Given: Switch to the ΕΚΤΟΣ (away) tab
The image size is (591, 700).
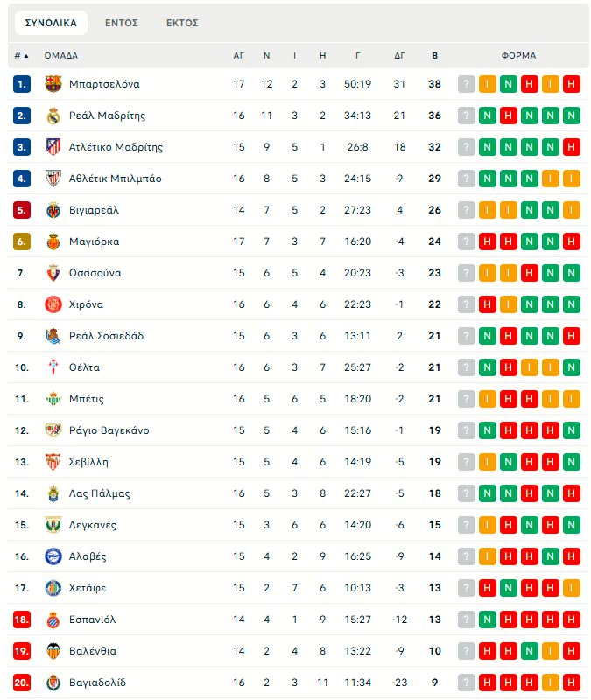Looking at the screenshot, I should click(x=182, y=23).
